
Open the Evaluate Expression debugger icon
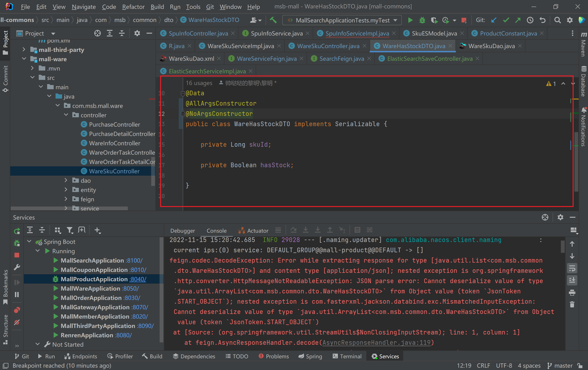(357, 230)
